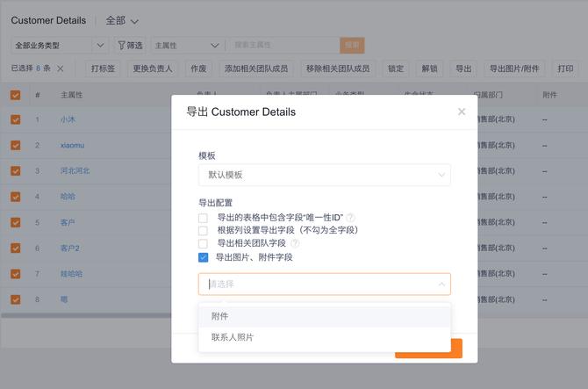Image resolution: width=588 pixels, height=389 pixels.
Task: Click the 导出图片/附件 toolbar button
Action: [514, 68]
